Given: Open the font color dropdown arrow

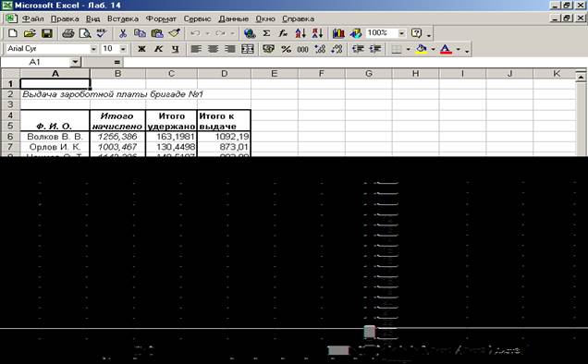Looking at the screenshot, I should click(x=458, y=49).
